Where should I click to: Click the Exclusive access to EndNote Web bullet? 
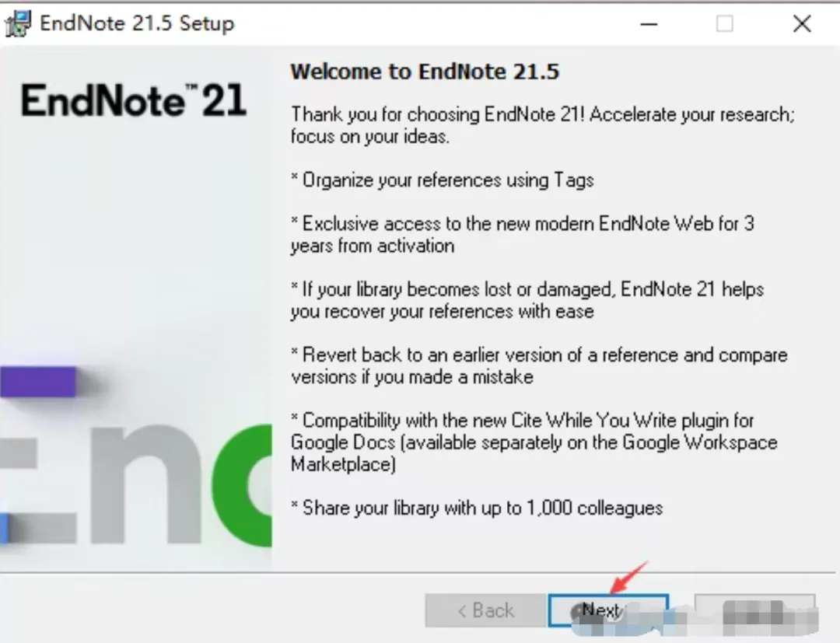click(523, 235)
